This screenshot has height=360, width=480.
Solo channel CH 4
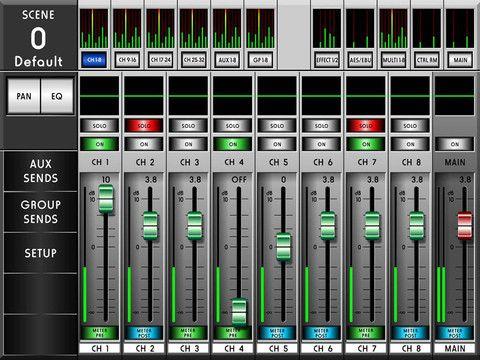tap(232, 126)
